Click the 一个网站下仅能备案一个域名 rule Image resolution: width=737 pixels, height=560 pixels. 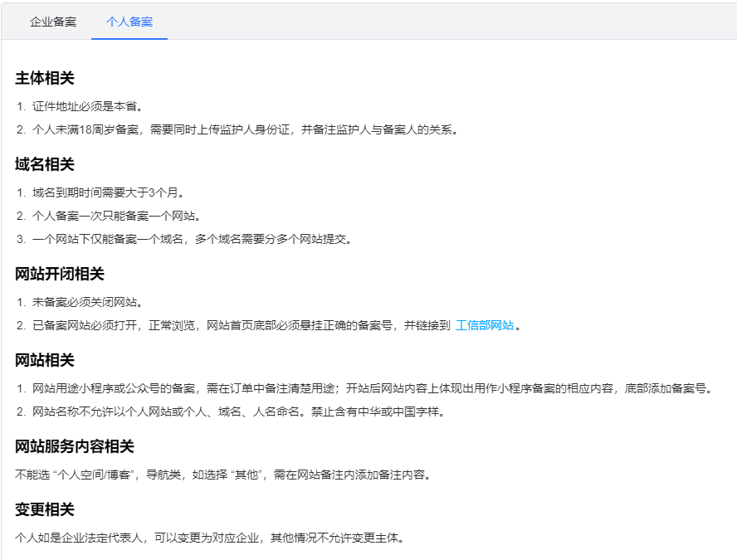[193, 239]
